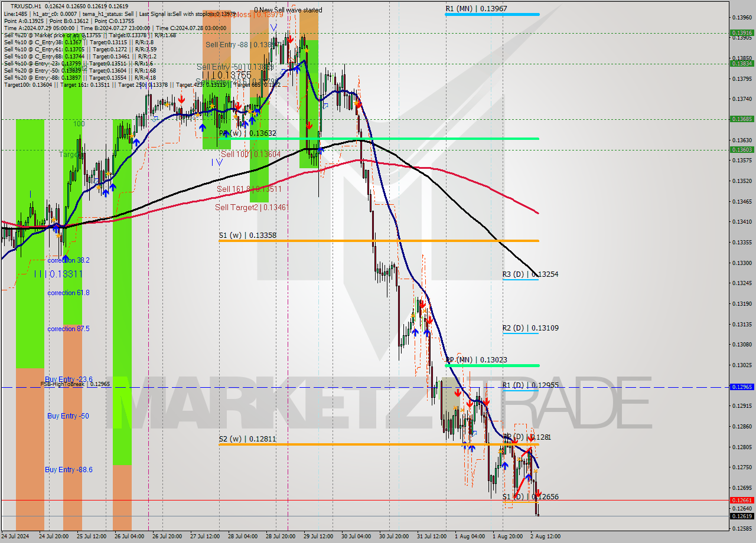The height and width of the screenshot is (543, 756).
Task: Select the Sell 100 | 0.13604 label
Action: click(x=250, y=154)
